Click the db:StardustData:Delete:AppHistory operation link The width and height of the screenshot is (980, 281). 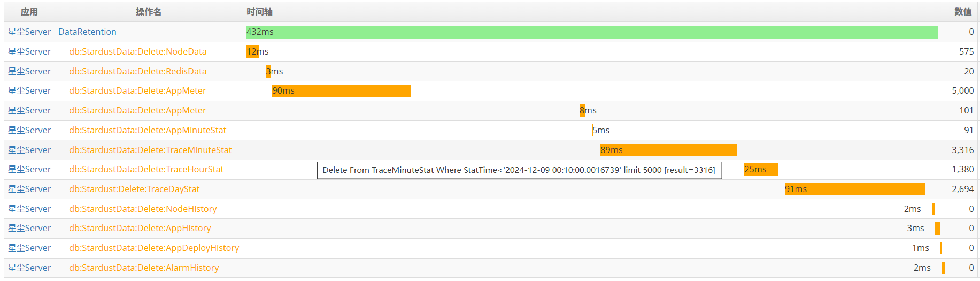[140, 228]
